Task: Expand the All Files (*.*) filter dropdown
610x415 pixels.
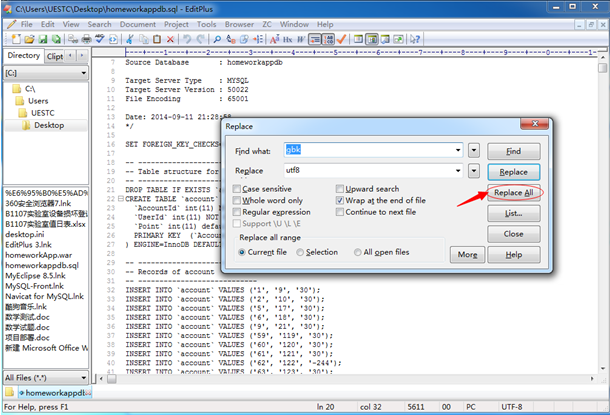Action: [x=83, y=377]
